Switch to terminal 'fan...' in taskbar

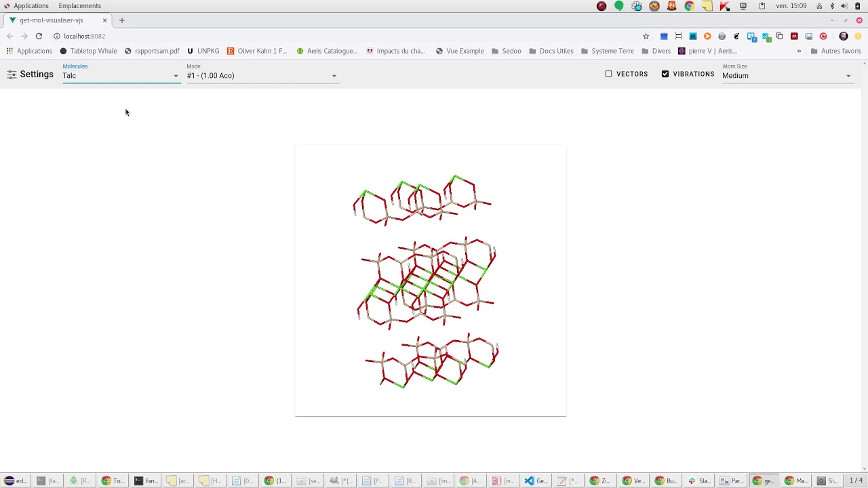click(146, 481)
